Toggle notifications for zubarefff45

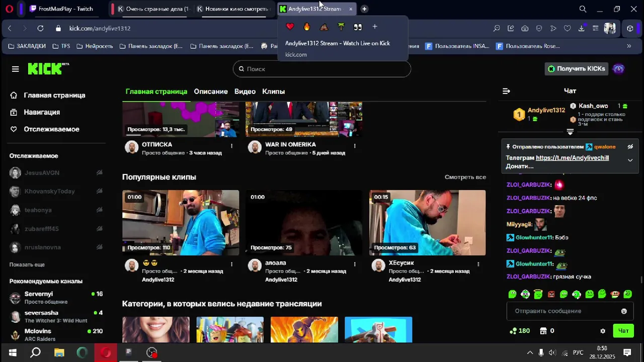[x=99, y=229]
